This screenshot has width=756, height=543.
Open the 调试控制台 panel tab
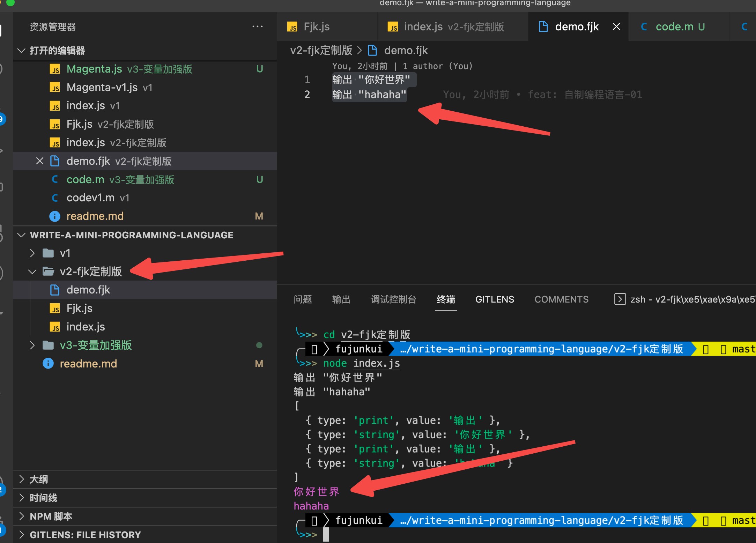393,299
